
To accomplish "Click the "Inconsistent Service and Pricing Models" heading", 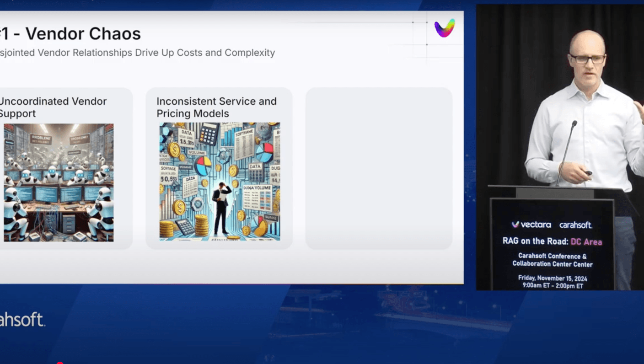I will pyautogui.click(x=216, y=107).
